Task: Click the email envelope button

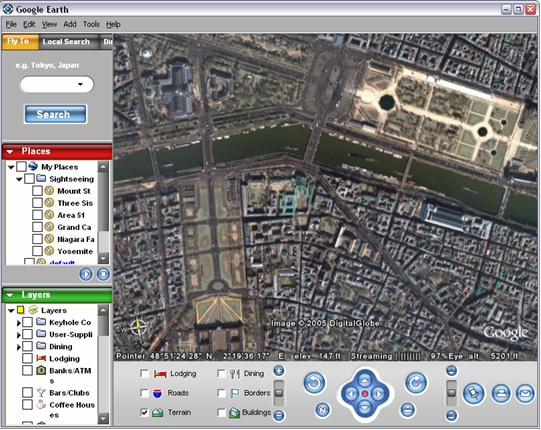Action: 525,393
